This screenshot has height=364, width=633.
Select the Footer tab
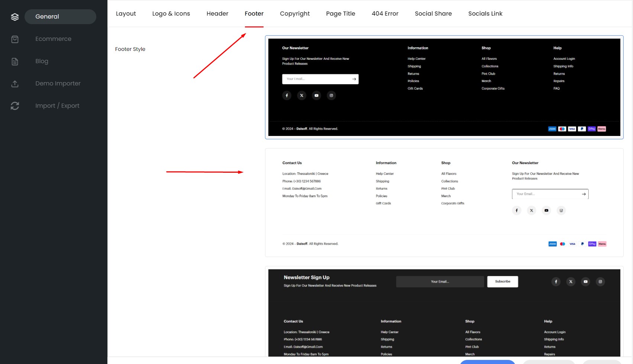click(254, 14)
